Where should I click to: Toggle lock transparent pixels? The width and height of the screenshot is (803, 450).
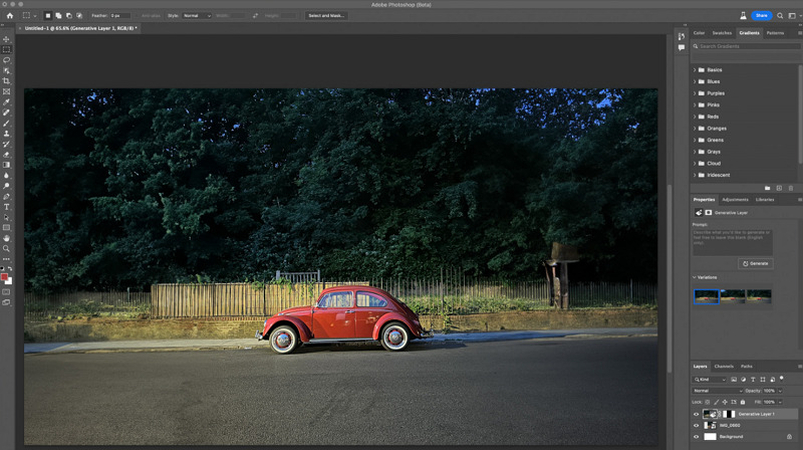(707, 402)
